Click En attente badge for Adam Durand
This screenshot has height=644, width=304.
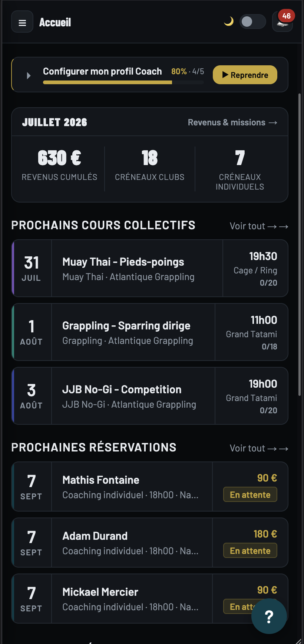pyautogui.click(x=250, y=551)
